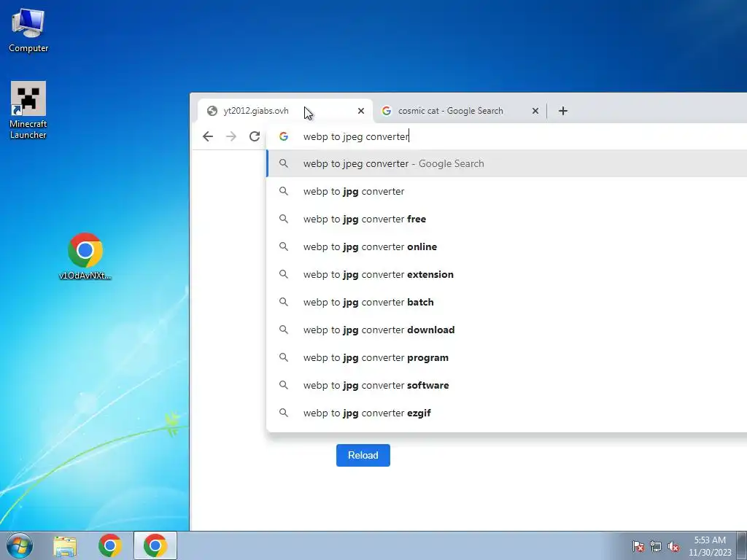Switch to the cosmic cat - Google Search tab
This screenshot has height=560, width=747.
click(460, 111)
